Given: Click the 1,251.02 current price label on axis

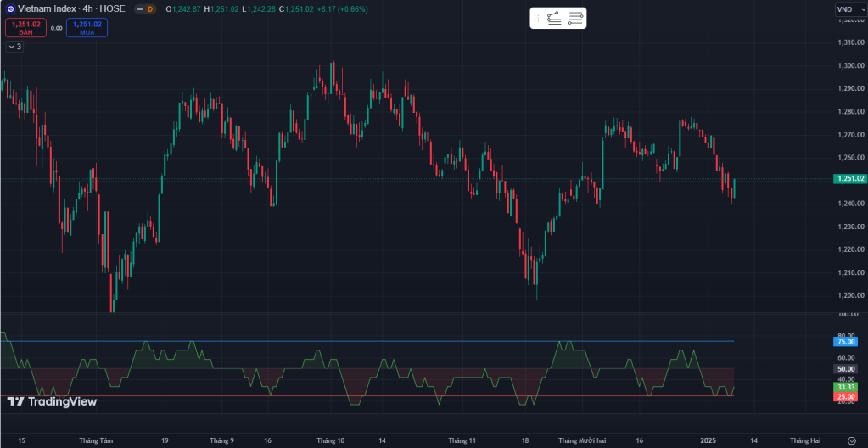Looking at the screenshot, I should pos(849,179).
